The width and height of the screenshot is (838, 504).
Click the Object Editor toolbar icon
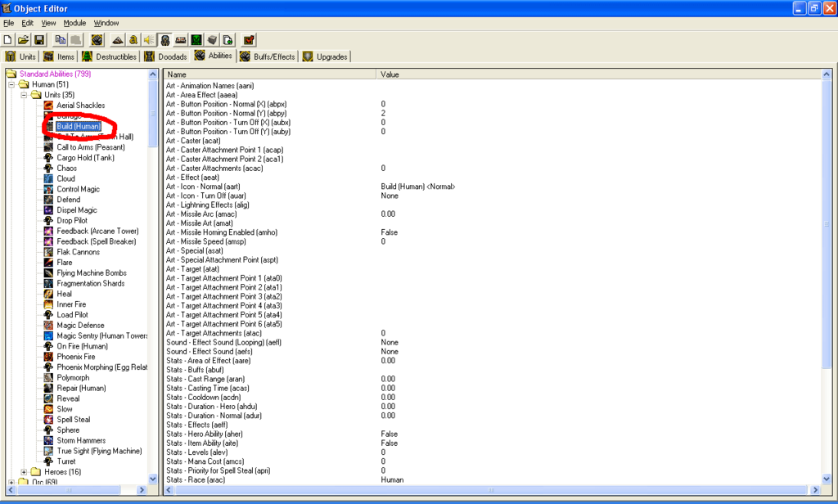pos(165,40)
